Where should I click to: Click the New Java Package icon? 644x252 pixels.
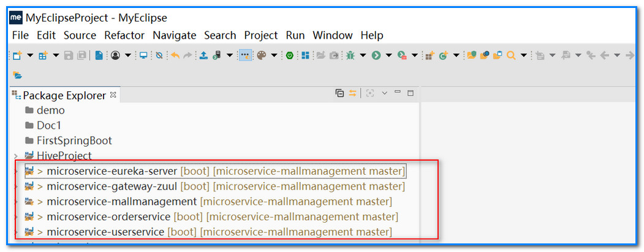click(x=429, y=55)
